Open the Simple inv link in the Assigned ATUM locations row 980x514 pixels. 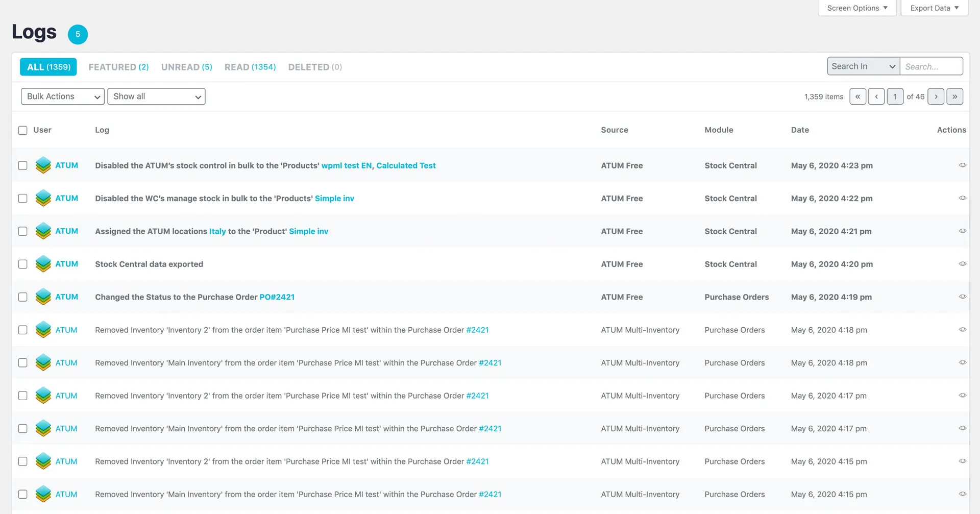tap(308, 231)
